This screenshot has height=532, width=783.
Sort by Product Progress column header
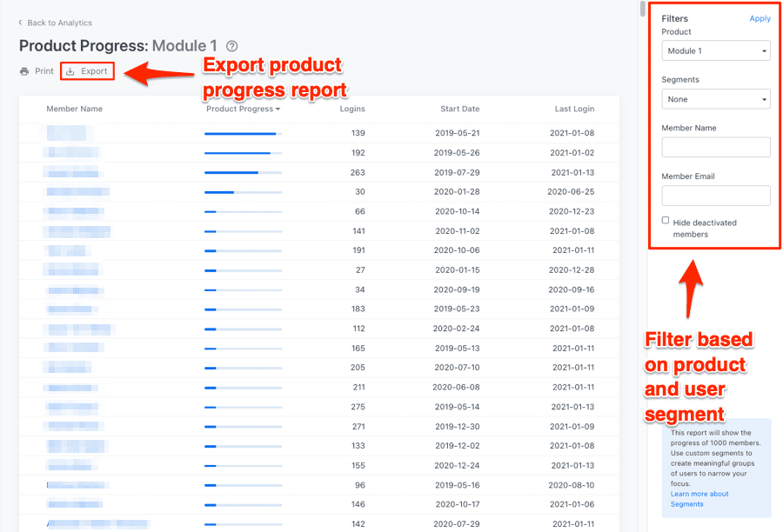(240, 109)
